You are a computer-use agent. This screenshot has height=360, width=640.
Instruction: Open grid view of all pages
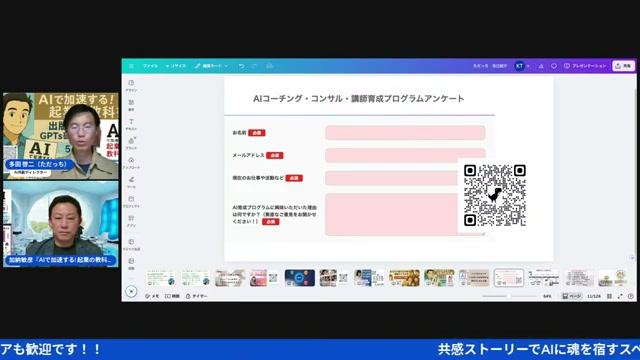click(x=609, y=296)
